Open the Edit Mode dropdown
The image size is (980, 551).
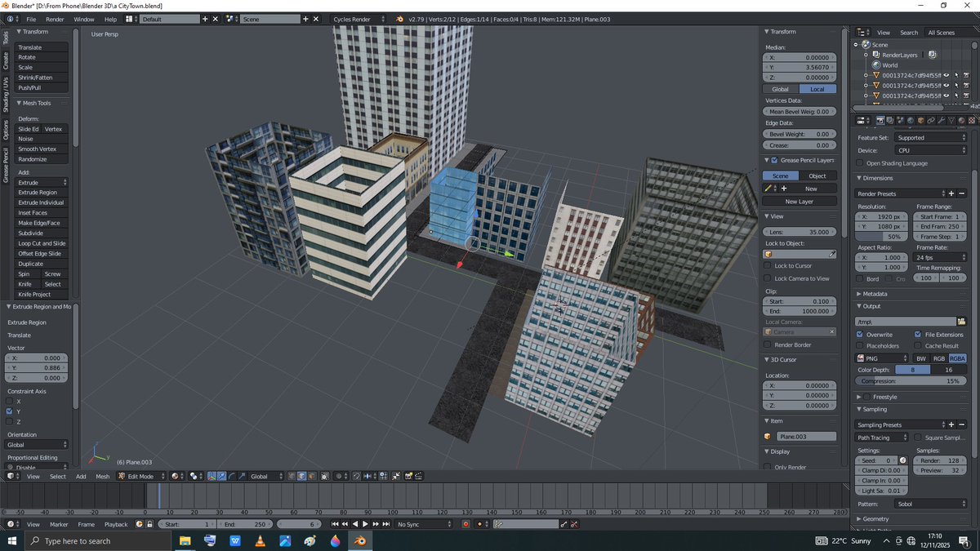click(x=142, y=476)
